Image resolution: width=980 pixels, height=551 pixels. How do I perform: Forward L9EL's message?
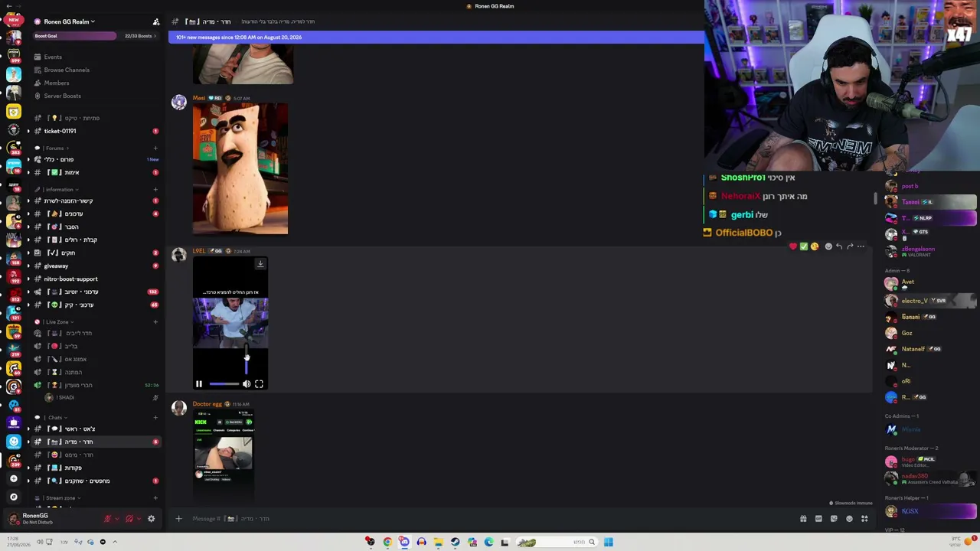pyautogui.click(x=850, y=246)
